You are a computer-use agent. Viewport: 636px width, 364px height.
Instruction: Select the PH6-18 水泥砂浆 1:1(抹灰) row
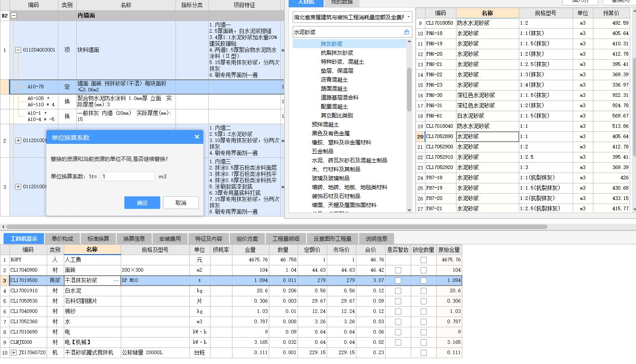(523, 34)
